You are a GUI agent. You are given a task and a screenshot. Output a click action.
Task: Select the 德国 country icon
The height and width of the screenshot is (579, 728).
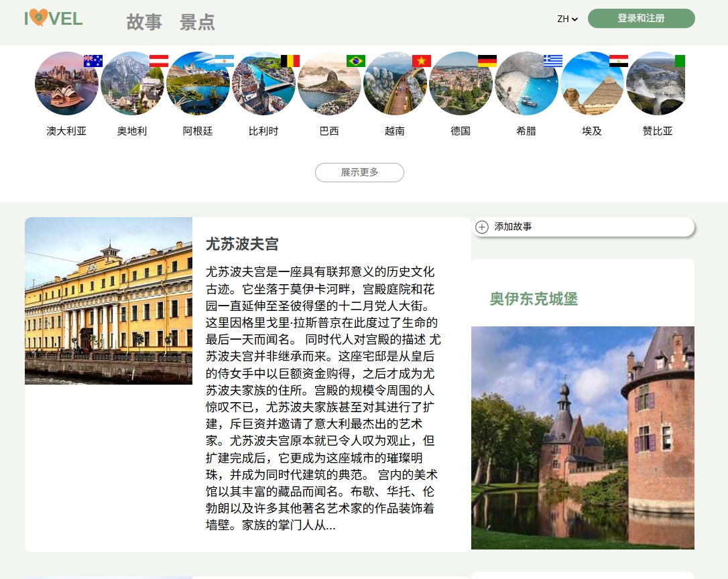[461, 83]
